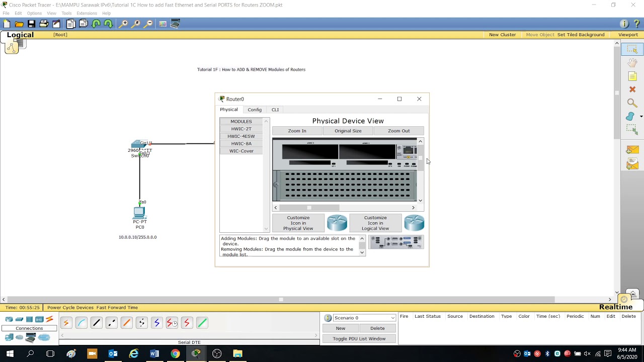Click Customize Icon in Logical View

375,223
